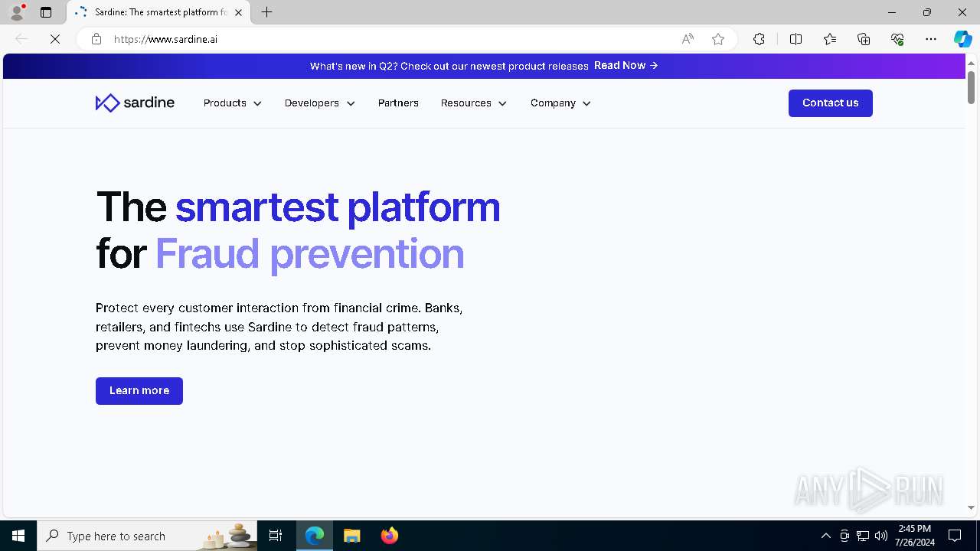Image resolution: width=980 pixels, height=551 pixels.
Task: Open the Action Center notifications icon
Action: pyautogui.click(x=955, y=536)
